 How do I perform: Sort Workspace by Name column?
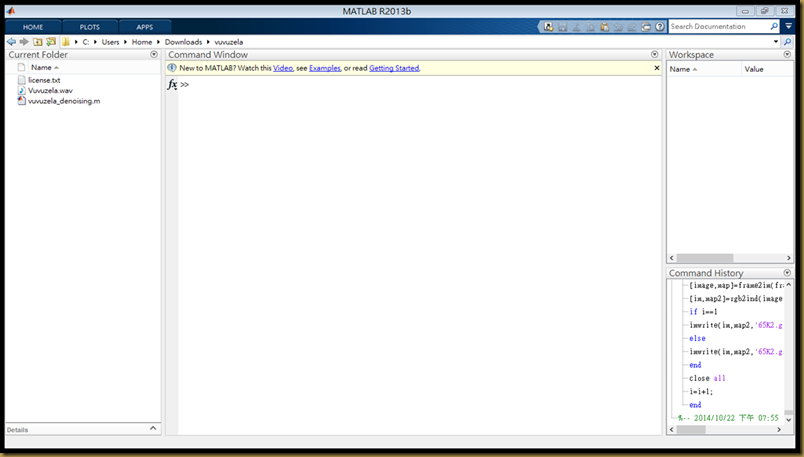(704, 69)
